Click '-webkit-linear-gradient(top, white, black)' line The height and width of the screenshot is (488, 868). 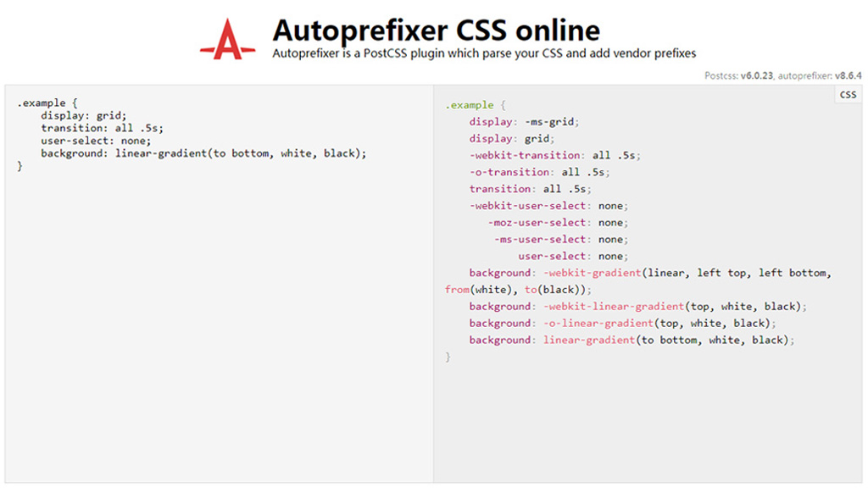(x=637, y=307)
